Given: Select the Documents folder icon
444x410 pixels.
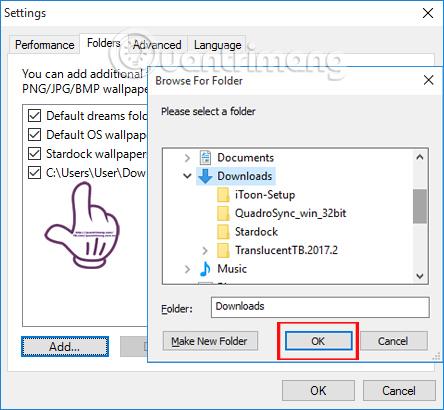Looking at the screenshot, I should pyautogui.click(x=205, y=158).
